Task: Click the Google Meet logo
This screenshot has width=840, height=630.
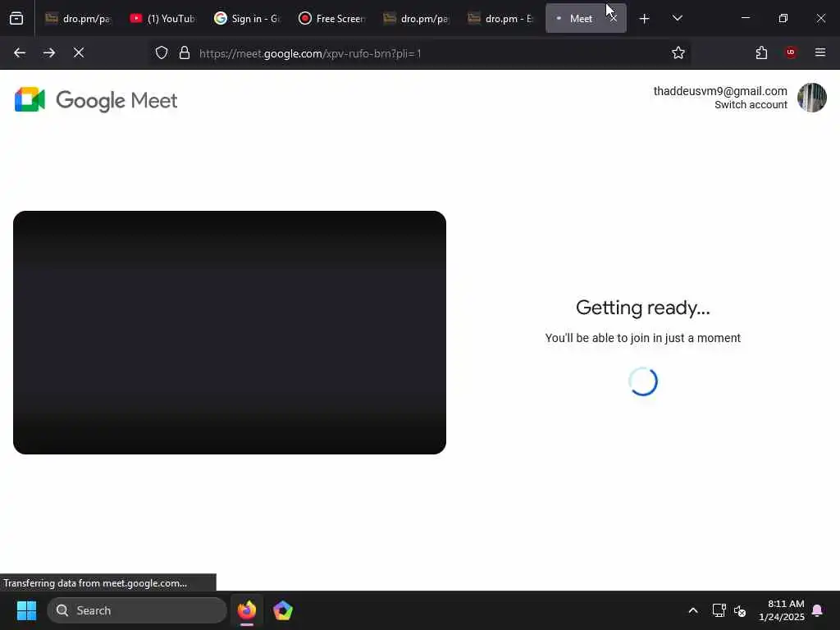Action: click(x=96, y=100)
